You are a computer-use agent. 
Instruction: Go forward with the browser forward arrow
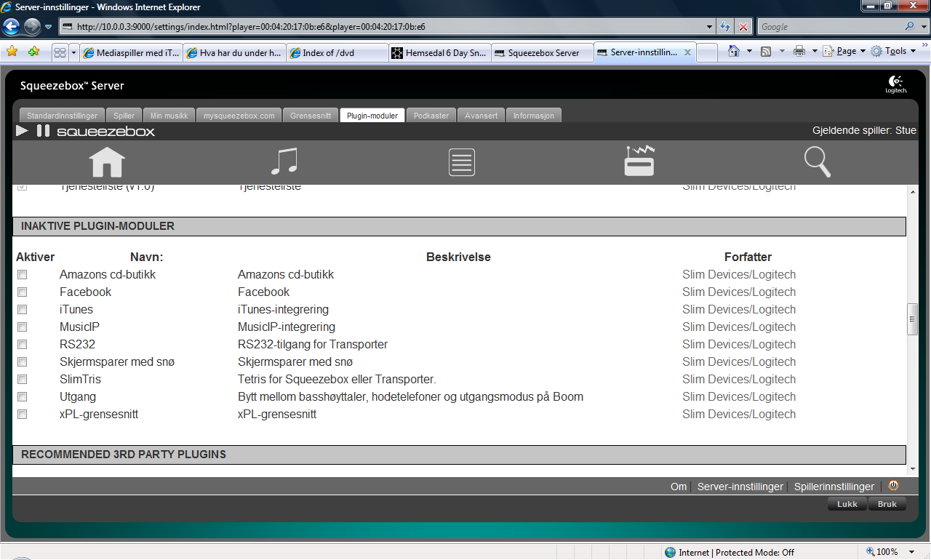[32, 27]
